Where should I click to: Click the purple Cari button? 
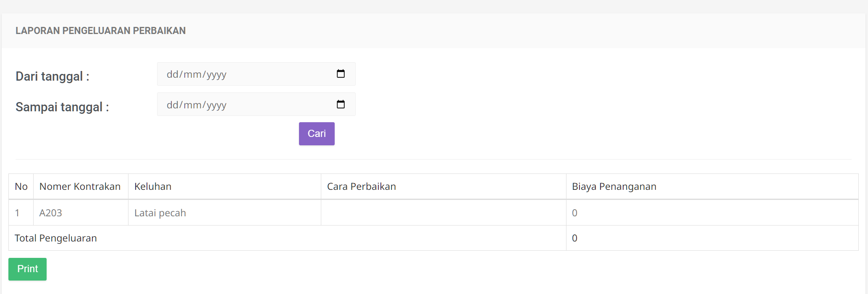coord(317,134)
